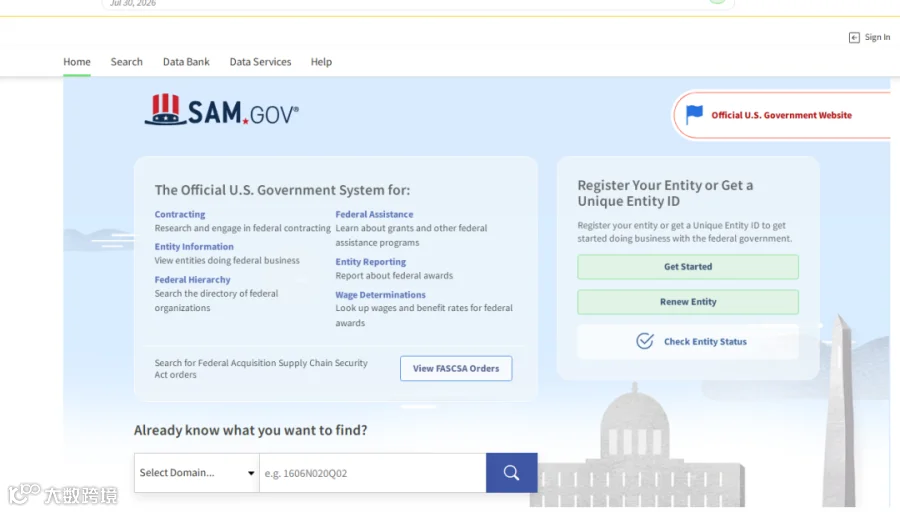Open the Entity Reporting link

pyautogui.click(x=371, y=262)
